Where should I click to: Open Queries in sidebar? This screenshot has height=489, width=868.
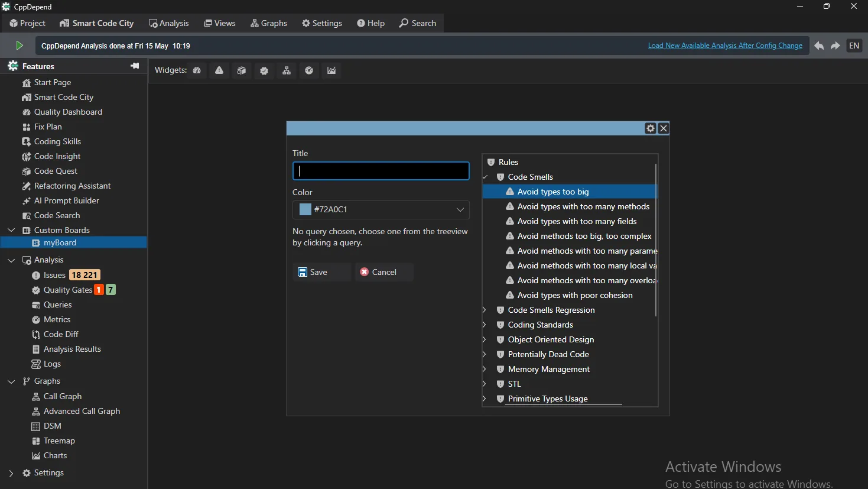point(57,305)
